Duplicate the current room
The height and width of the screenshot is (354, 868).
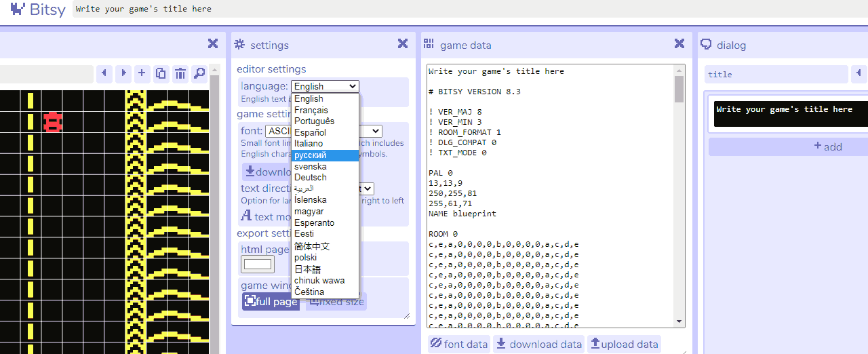[x=161, y=73]
